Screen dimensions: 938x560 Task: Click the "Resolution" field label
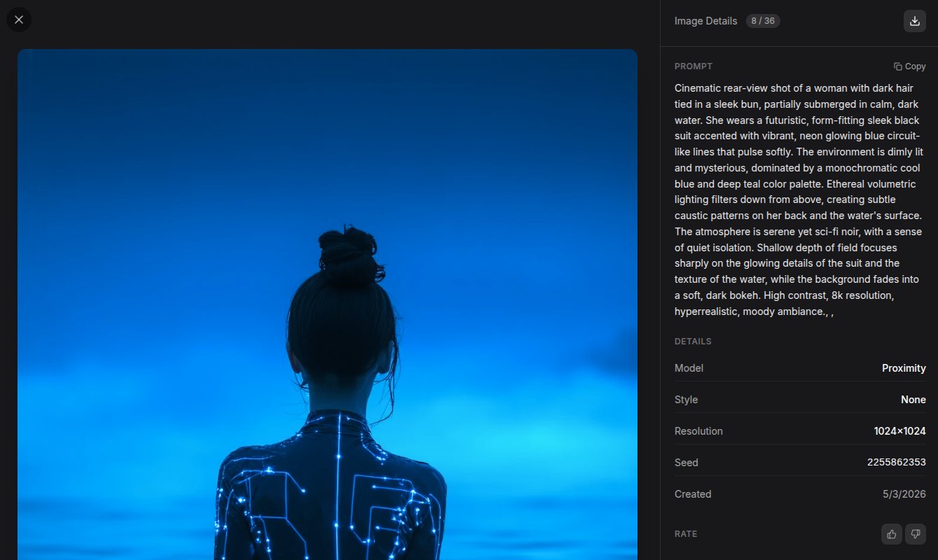pyautogui.click(x=698, y=431)
